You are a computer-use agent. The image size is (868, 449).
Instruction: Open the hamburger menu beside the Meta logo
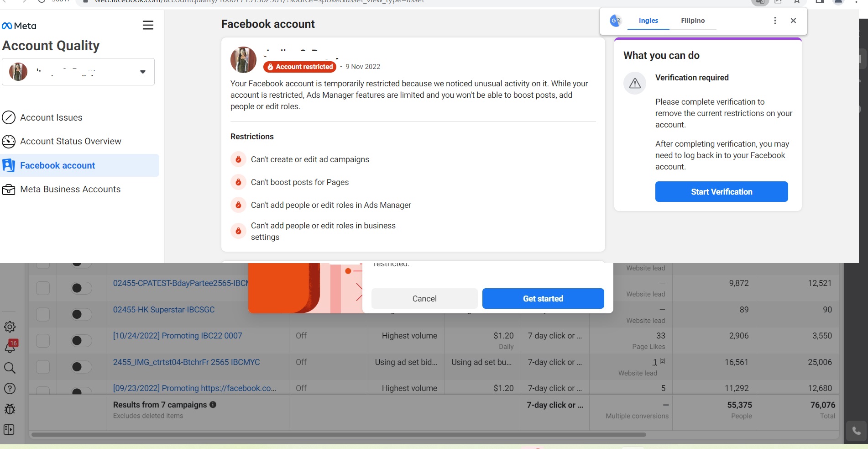pos(148,25)
